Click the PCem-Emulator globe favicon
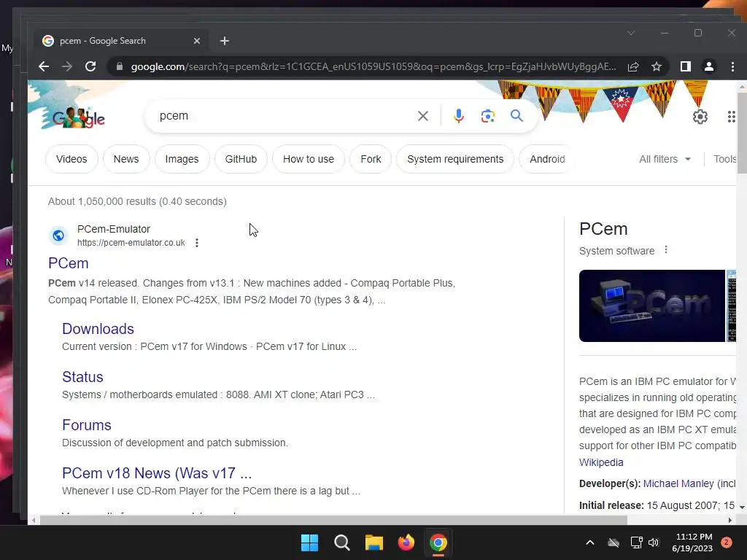The height and width of the screenshot is (560, 747). [58, 236]
